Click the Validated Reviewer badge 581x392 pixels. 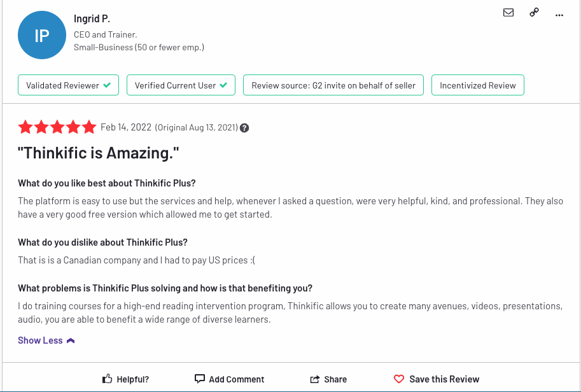[x=68, y=85]
